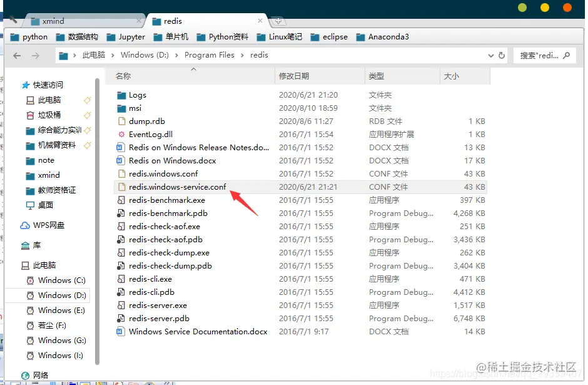Open 网络 network in the sidebar
Screen dimensions: 588x385
point(35,375)
